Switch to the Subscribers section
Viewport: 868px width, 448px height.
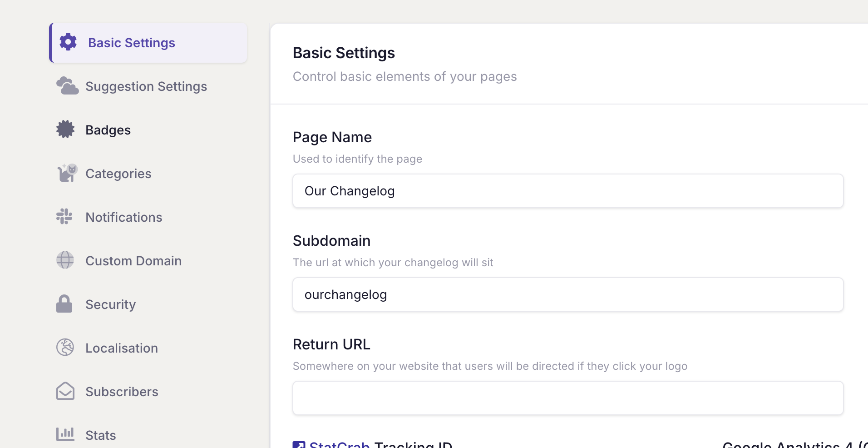click(x=122, y=391)
